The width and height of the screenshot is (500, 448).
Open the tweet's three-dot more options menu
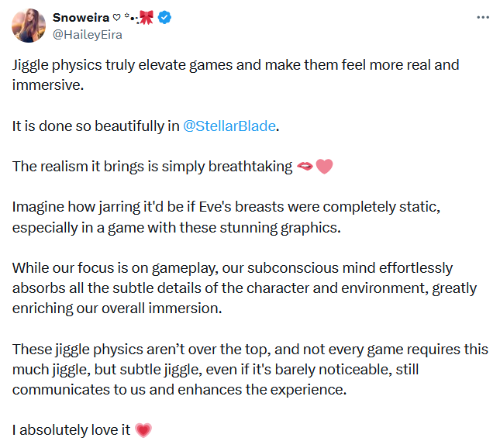click(x=483, y=18)
